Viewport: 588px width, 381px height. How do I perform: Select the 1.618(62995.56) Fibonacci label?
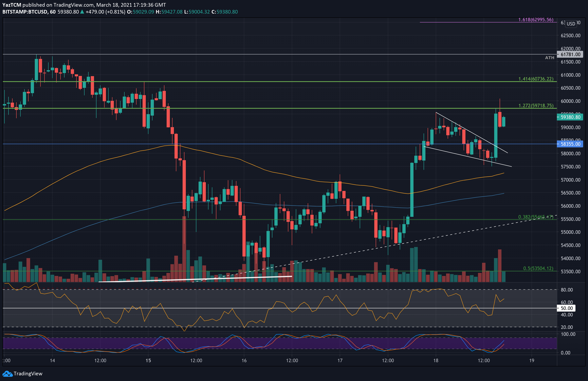pos(536,20)
